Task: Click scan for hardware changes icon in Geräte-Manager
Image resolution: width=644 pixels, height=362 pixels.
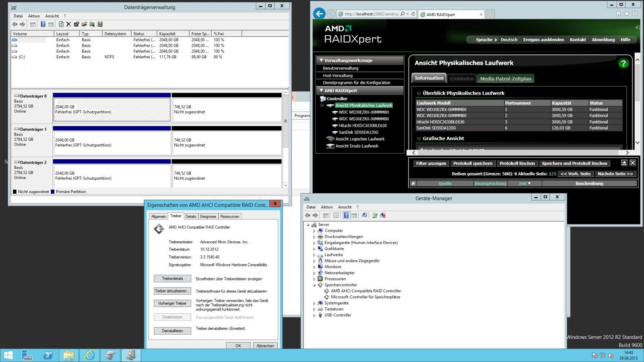Action: pyautogui.click(x=364, y=216)
